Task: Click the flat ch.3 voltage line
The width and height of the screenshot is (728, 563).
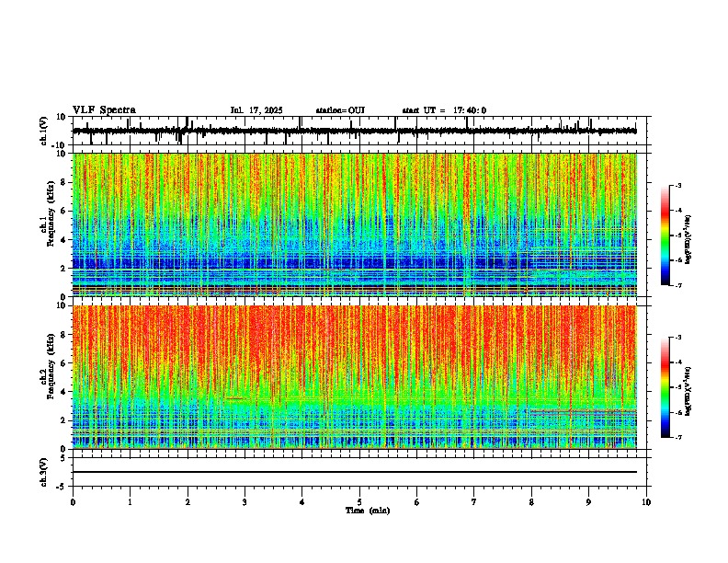Action: click(x=354, y=472)
